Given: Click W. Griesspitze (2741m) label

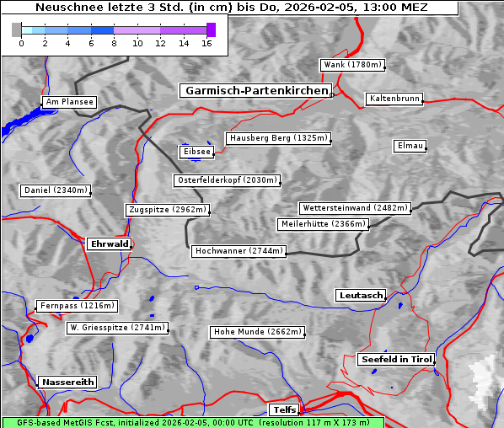Looking at the screenshot, I should coord(118,328).
